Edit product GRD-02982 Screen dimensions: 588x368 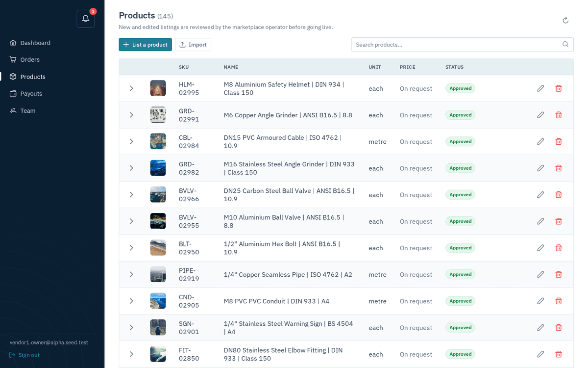(x=540, y=168)
